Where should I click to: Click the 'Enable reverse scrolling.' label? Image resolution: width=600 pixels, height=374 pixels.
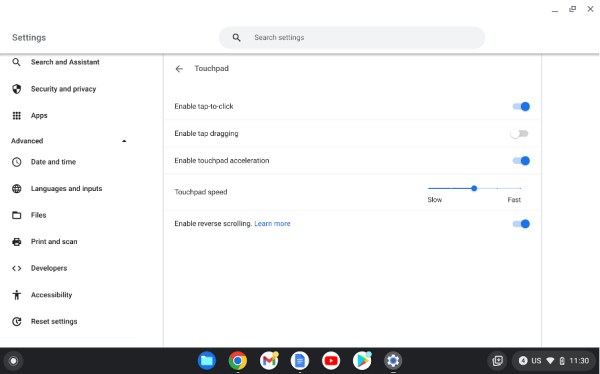click(x=213, y=224)
